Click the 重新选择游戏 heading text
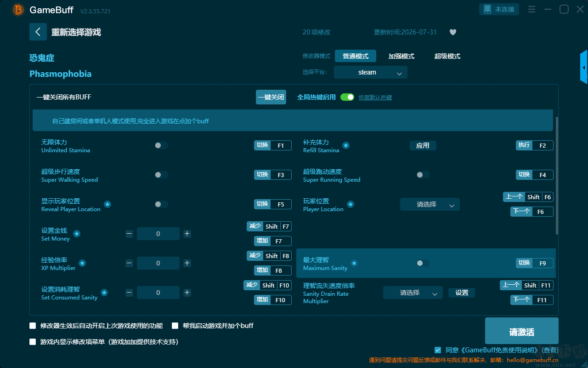The width and height of the screenshot is (588, 368). [x=76, y=32]
